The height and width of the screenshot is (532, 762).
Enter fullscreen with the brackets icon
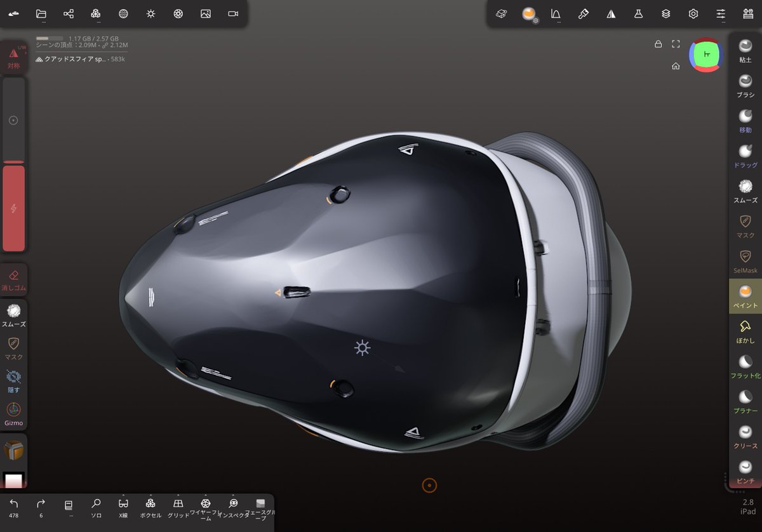point(676,44)
